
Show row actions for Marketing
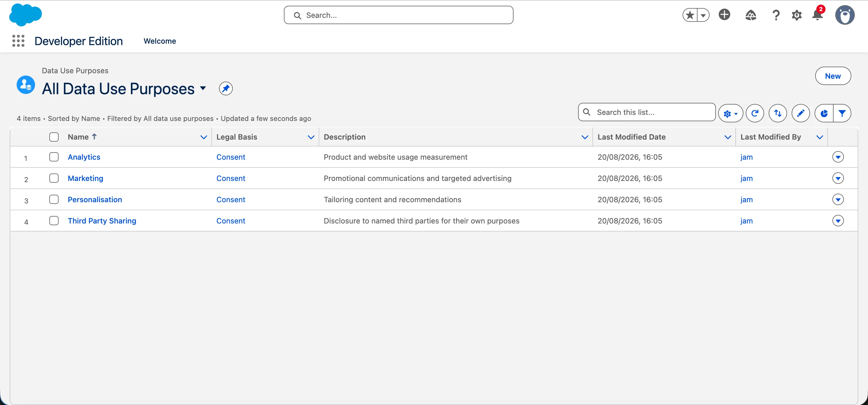click(x=838, y=178)
